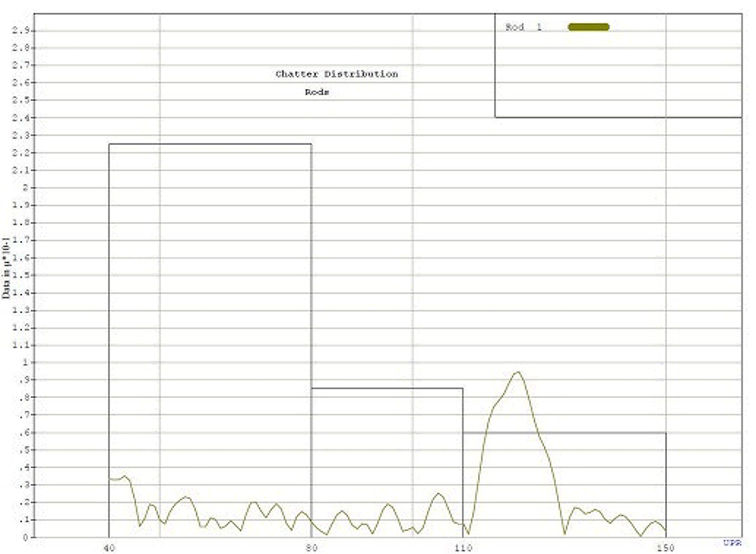The height and width of the screenshot is (554, 756).
Task: Click the 0 origin label on the y-axis
Action: pyautogui.click(x=25, y=537)
